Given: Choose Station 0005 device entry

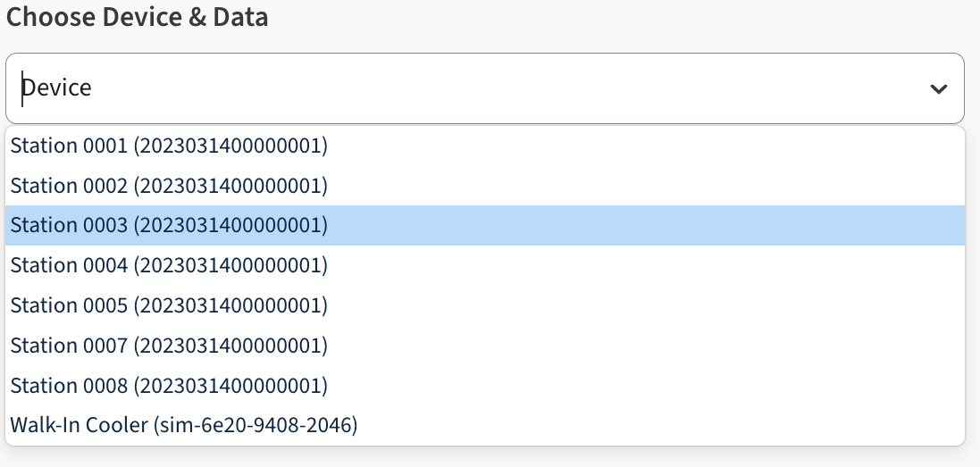Looking at the screenshot, I should (x=169, y=305).
